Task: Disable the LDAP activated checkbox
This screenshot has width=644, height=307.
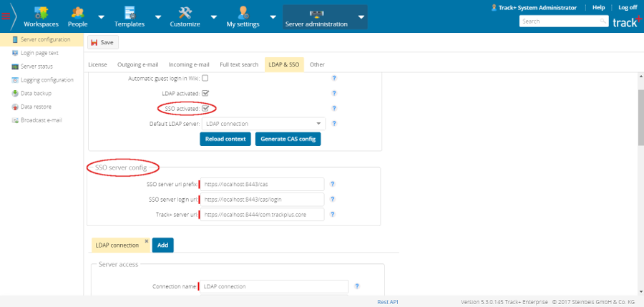Action: tap(205, 93)
